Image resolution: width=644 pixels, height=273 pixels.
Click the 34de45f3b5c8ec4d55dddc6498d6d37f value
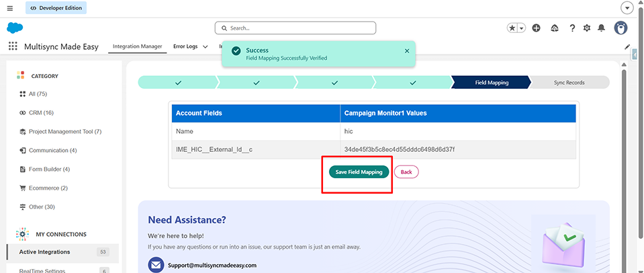(x=399, y=150)
